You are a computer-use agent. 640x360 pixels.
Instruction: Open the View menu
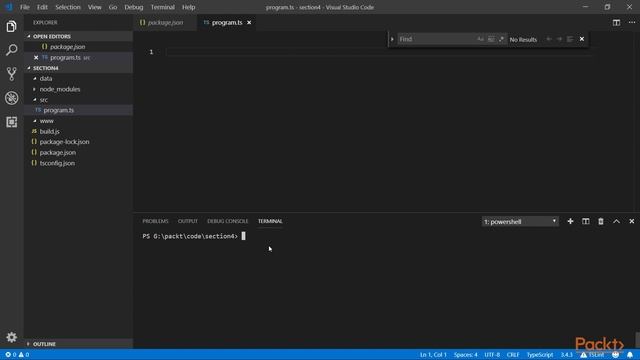[x=95, y=7]
